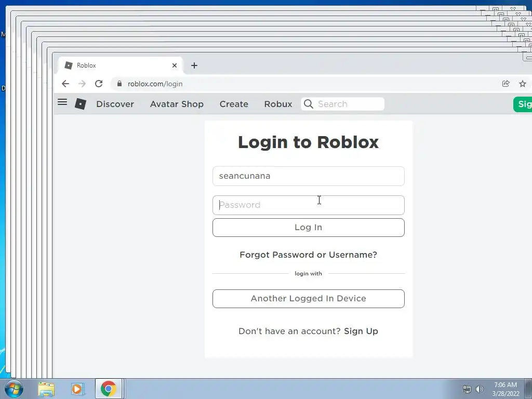The width and height of the screenshot is (532, 399).
Task: Click the Login to Roblox heading
Action: pyautogui.click(x=309, y=142)
